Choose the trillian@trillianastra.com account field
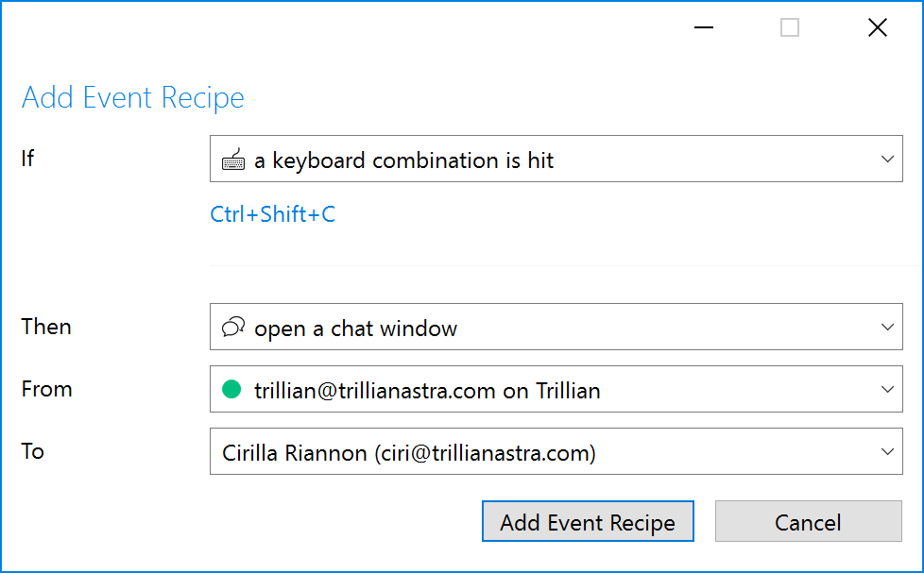This screenshot has height=573, width=924. pyautogui.click(x=556, y=389)
